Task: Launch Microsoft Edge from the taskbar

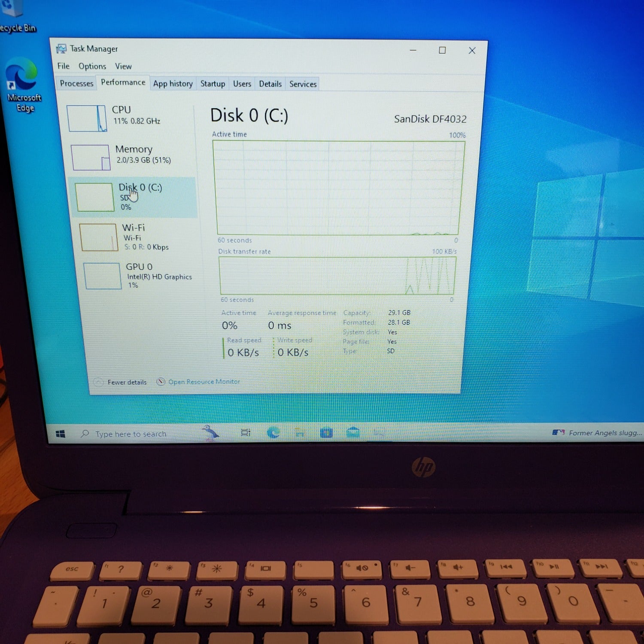Action: coord(273,433)
